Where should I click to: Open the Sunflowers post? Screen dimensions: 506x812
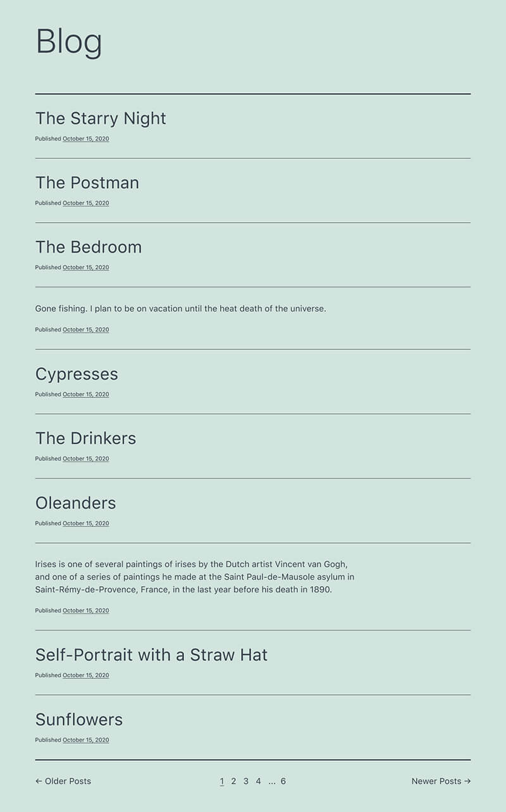pyautogui.click(x=79, y=719)
